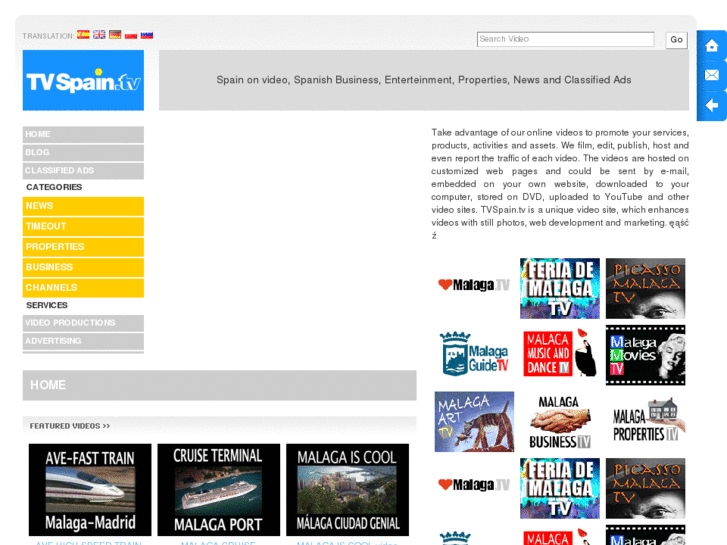Screen dimensions: 727x545
Task: Switch translation to the Polish flag
Action: click(x=131, y=35)
